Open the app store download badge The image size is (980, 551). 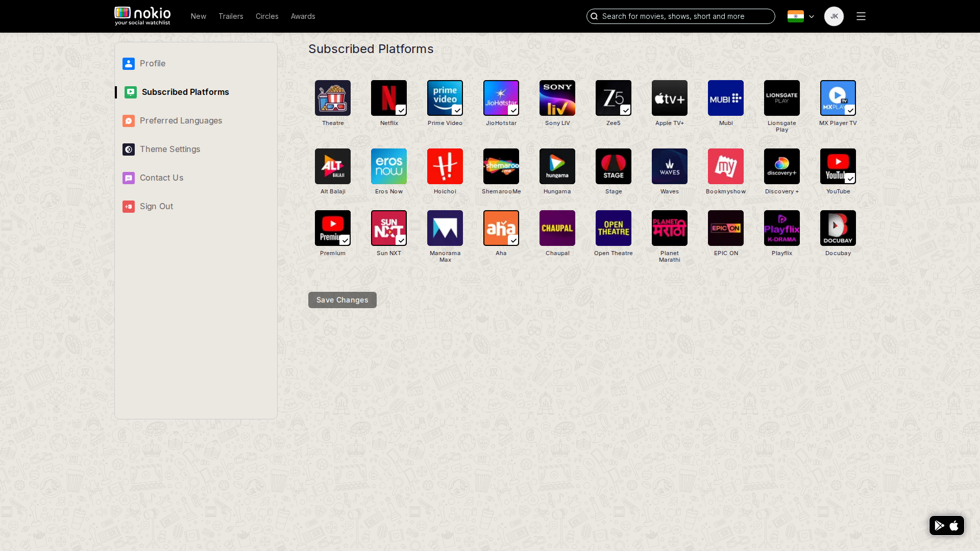pos(947,525)
